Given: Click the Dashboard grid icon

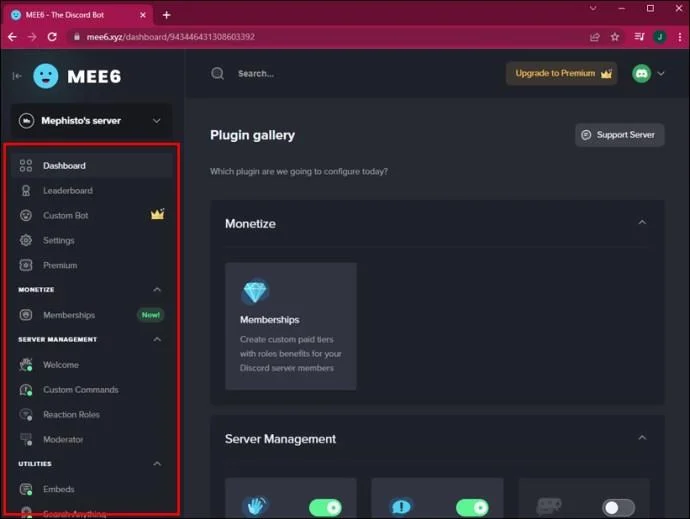Looking at the screenshot, I should [x=26, y=166].
